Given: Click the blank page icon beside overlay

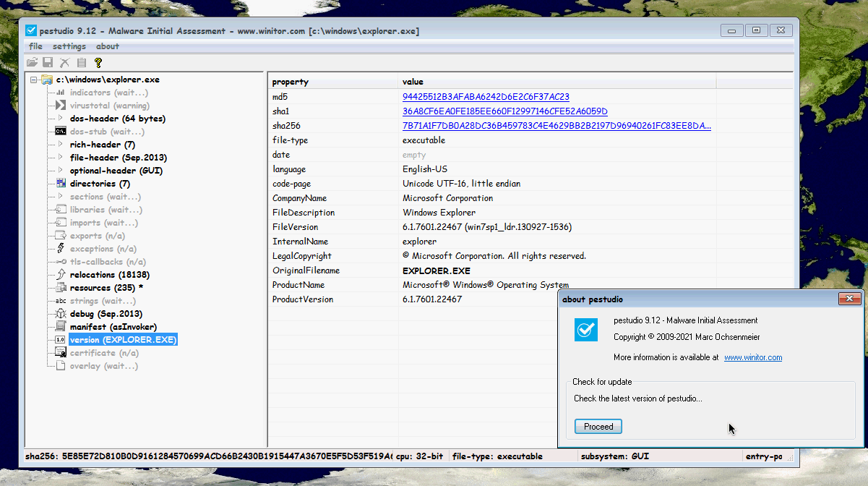Looking at the screenshot, I should point(61,366).
